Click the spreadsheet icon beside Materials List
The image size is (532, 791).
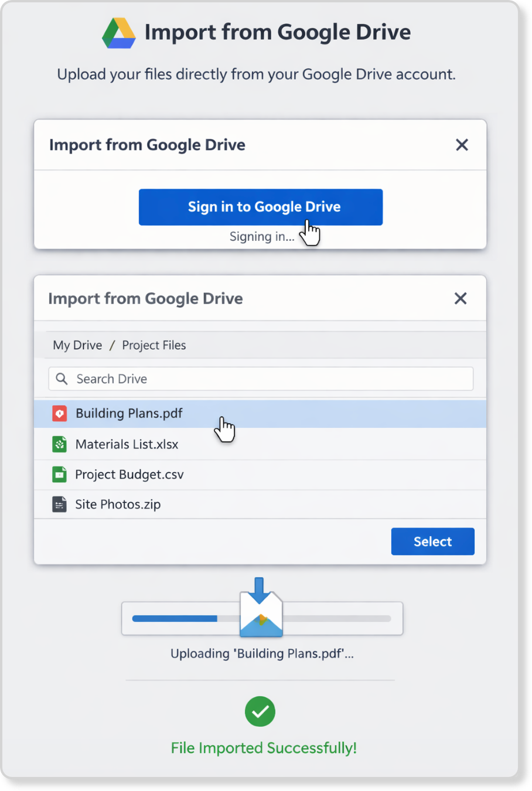pyautogui.click(x=59, y=444)
